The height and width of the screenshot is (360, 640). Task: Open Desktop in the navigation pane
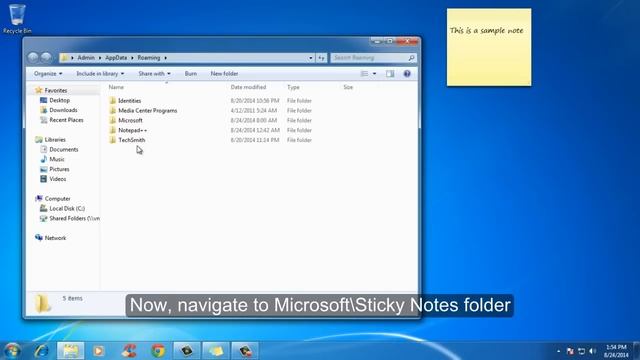[x=59, y=100]
